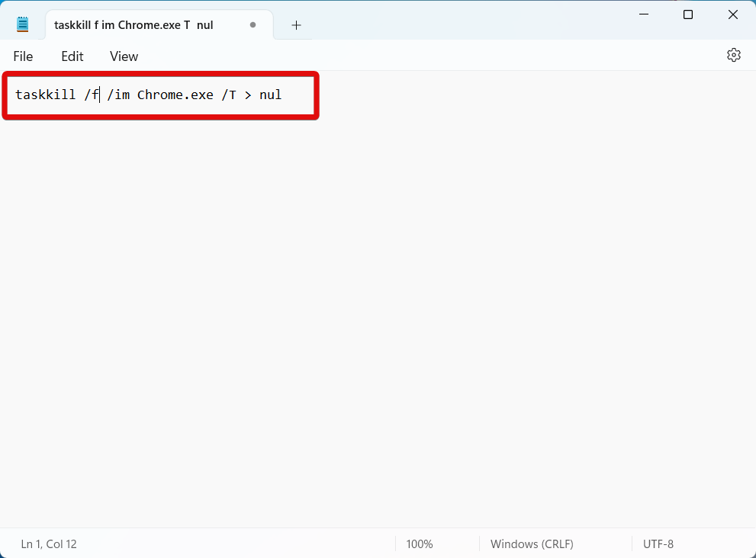The width and height of the screenshot is (756, 558).
Task: Maximize the Notepad window
Action: pyautogui.click(x=688, y=14)
